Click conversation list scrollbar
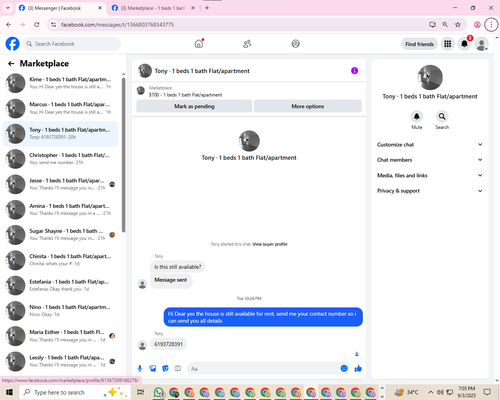The width and height of the screenshot is (500, 400). coord(123,155)
